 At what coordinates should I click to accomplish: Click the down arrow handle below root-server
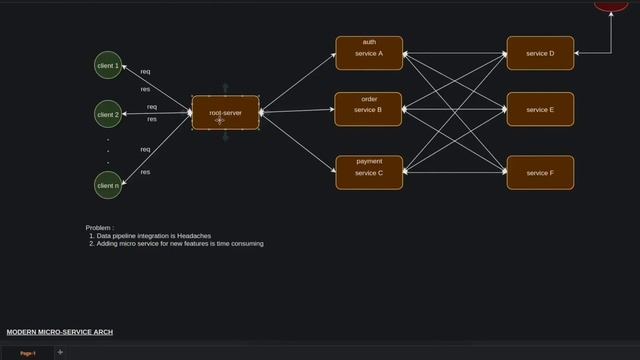225,138
